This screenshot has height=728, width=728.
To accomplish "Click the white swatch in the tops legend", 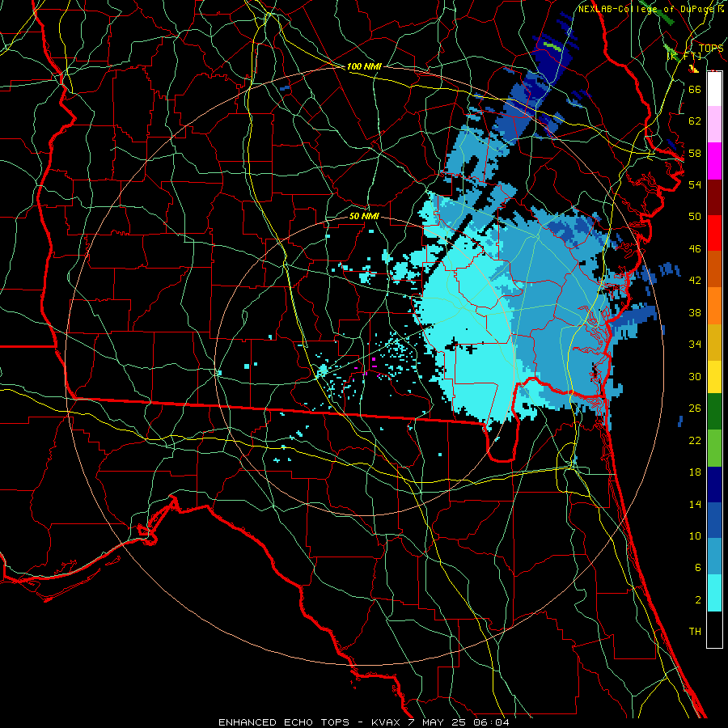I will (x=714, y=89).
